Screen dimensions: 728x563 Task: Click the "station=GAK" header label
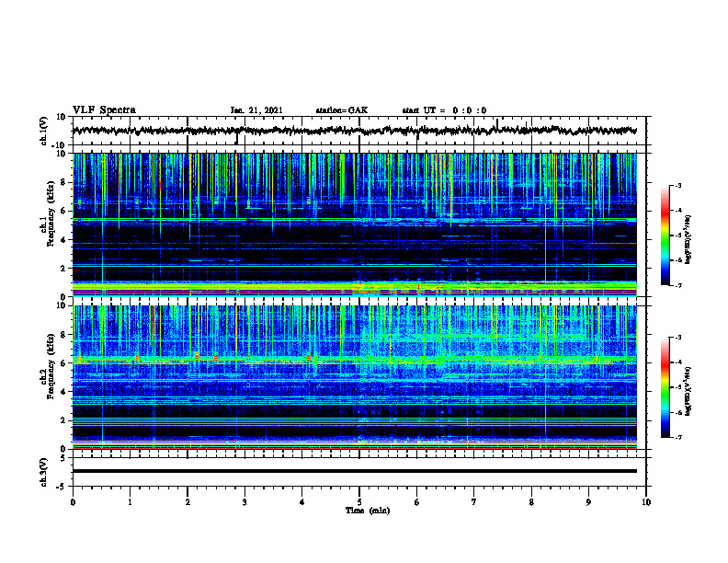coord(342,110)
